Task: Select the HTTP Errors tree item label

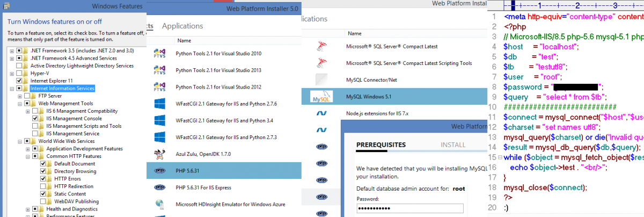Action: click(x=68, y=178)
